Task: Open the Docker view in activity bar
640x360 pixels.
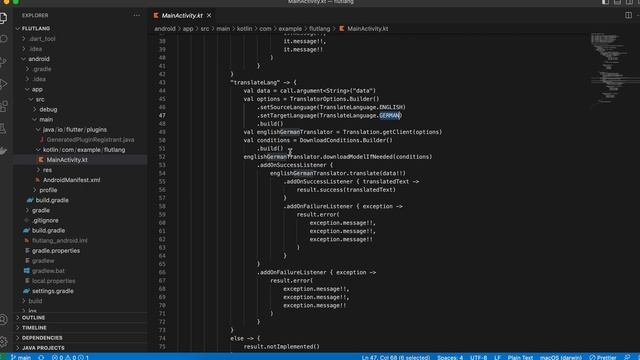Action: coord(4,151)
